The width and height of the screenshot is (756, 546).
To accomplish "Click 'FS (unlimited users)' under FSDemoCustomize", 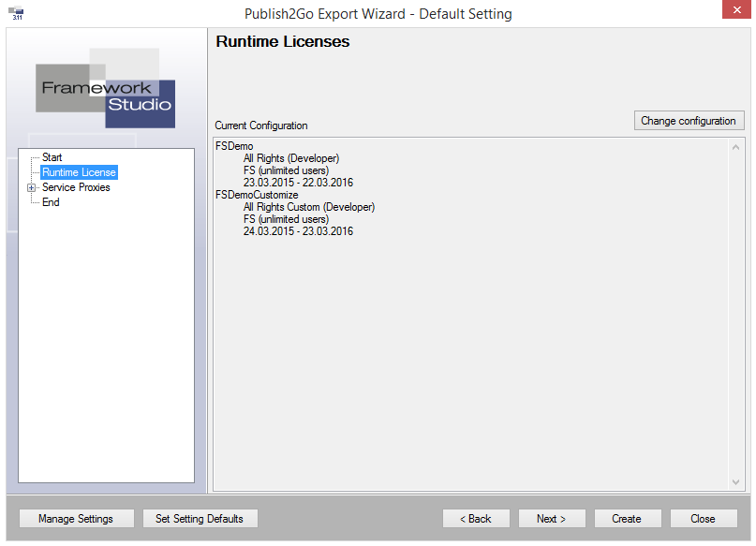I will pos(287,219).
